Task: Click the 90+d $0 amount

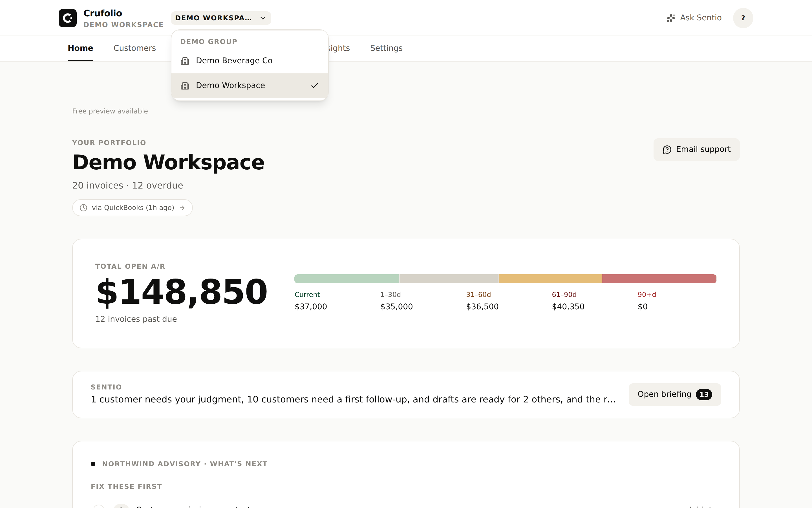Action: pos(643,307)
